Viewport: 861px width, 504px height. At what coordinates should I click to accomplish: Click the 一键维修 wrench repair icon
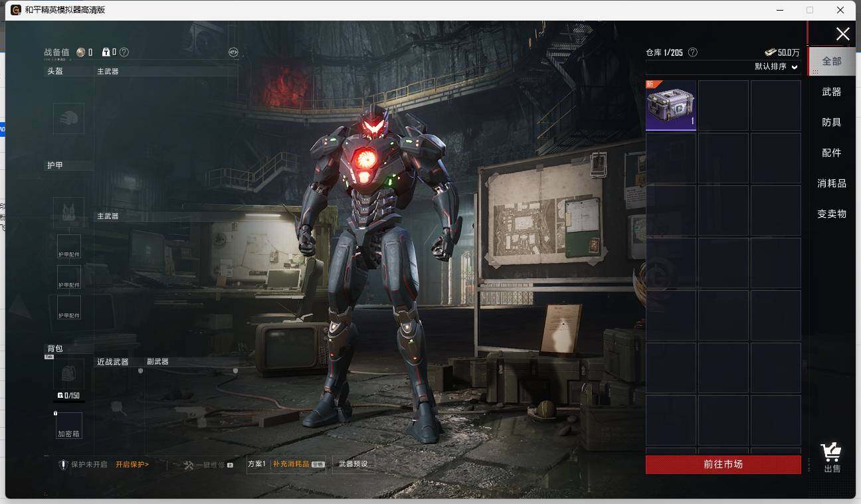pos(188,465)
